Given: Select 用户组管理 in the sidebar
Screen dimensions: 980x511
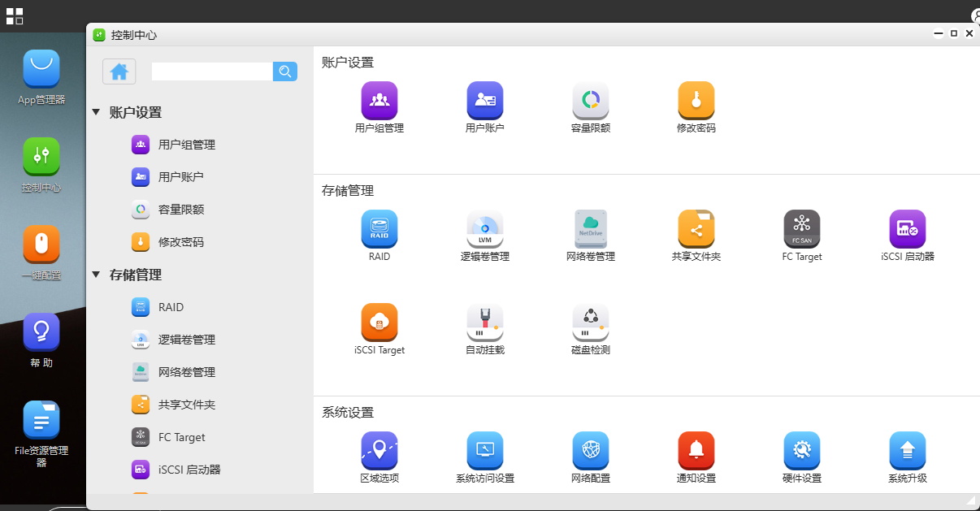Looking at the screenshot, I should [x=186, y=145].
